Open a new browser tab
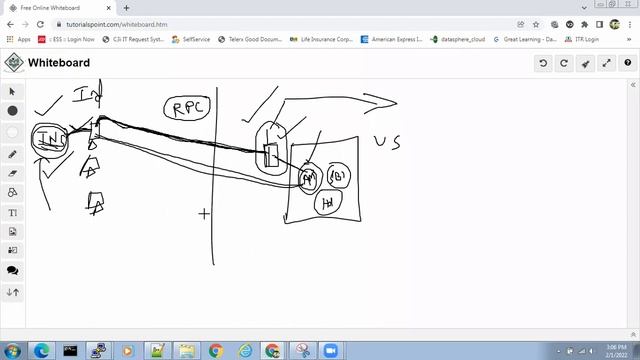 (127, 8)
